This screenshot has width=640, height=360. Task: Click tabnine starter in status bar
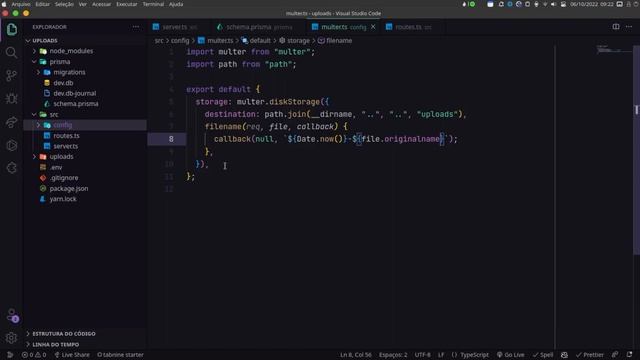(x=120, y=355)
